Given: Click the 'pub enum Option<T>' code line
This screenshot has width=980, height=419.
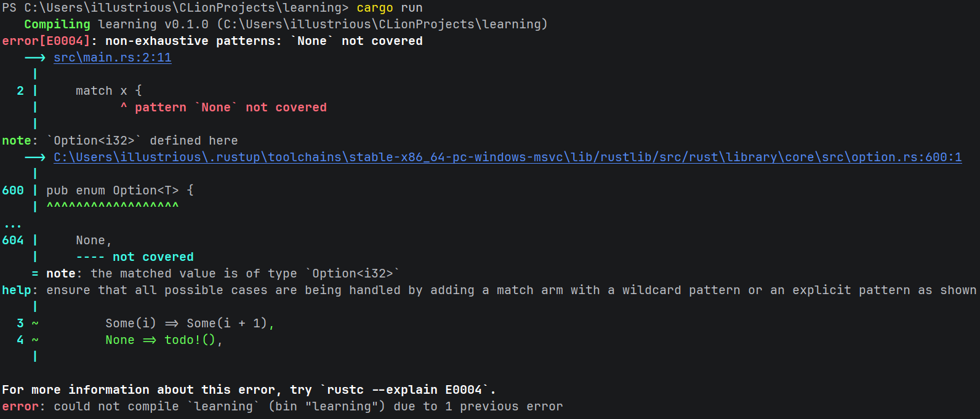Looking at the screenshot, I should click(120, 190).
